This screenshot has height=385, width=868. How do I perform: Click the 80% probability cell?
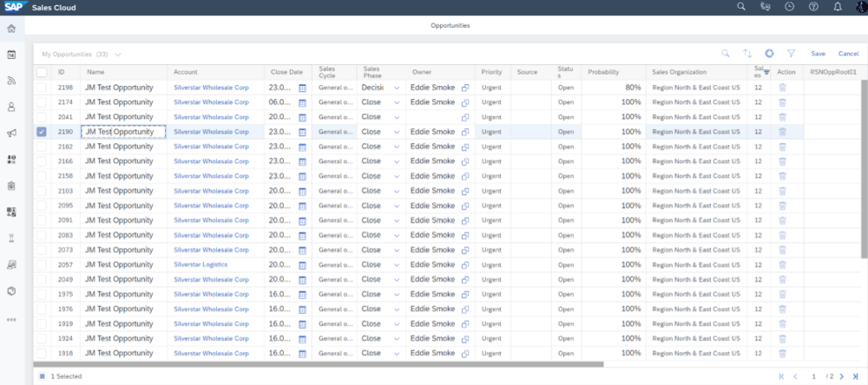coord(614,88)
